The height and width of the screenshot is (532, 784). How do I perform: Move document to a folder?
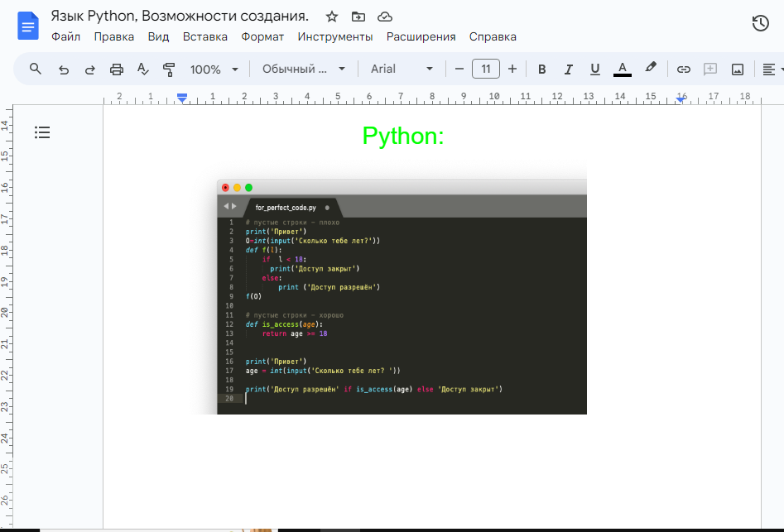[x=358, y=17]
